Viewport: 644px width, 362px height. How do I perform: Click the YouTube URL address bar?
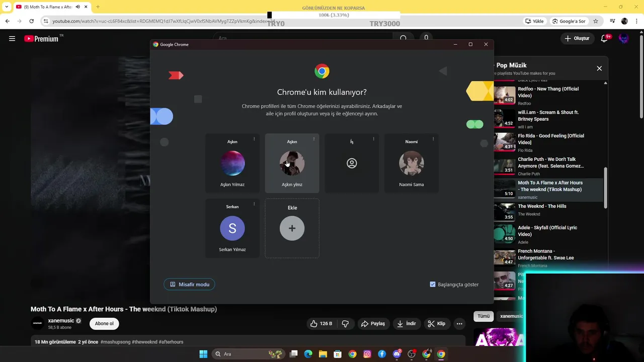coord(164,21)
